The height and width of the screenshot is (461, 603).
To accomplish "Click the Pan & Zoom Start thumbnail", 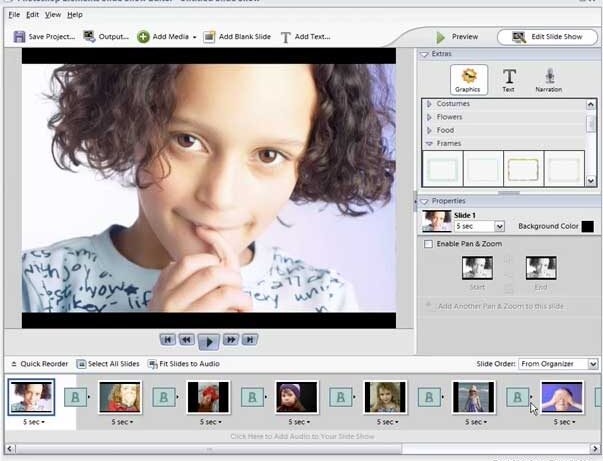I will pos(477,268).
